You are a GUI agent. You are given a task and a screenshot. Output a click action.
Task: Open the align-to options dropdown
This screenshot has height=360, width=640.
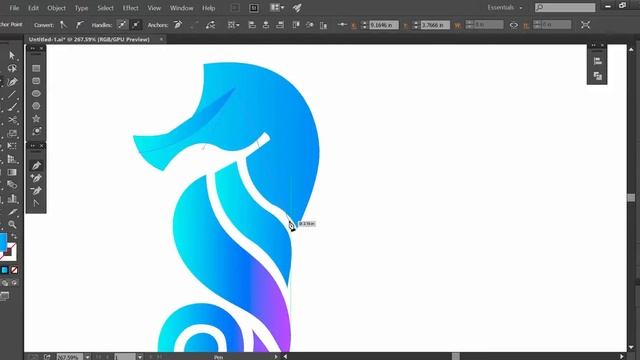(233, 25)
